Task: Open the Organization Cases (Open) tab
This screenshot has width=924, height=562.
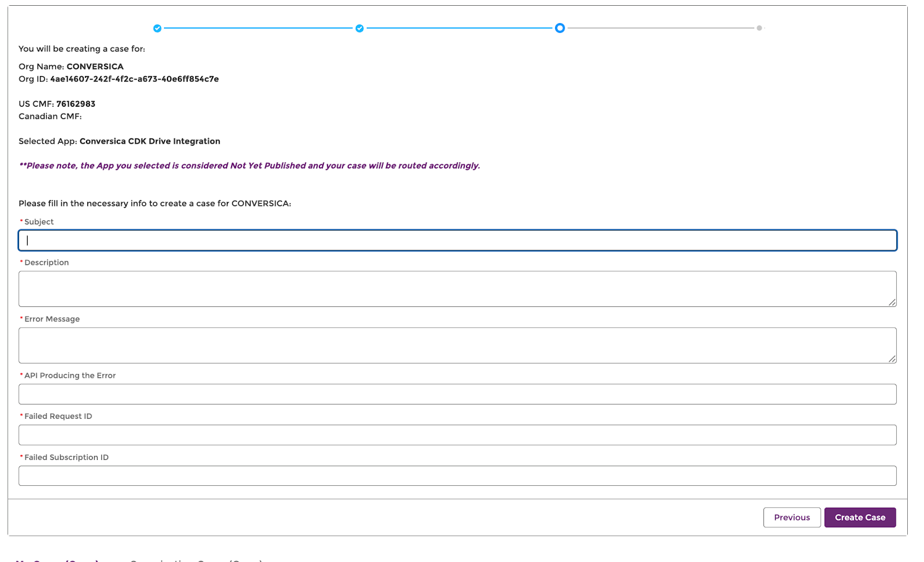Action: pos(196,560)
